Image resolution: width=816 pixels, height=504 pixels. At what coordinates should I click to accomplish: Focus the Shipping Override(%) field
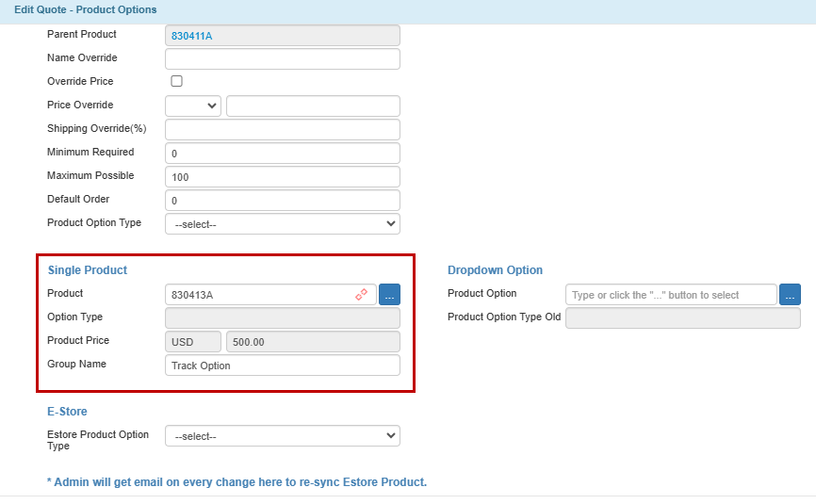coord(283,129)
